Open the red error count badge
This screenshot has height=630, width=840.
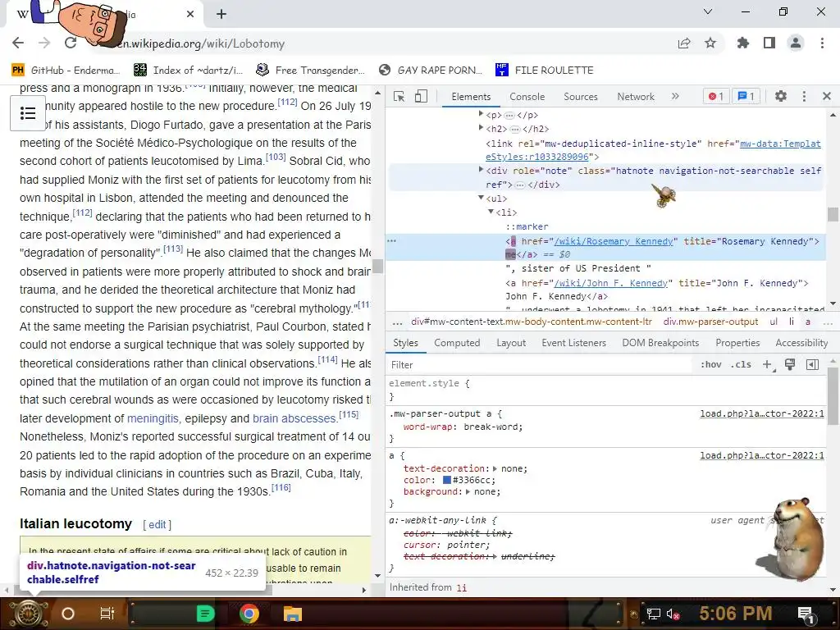(716, 97)
